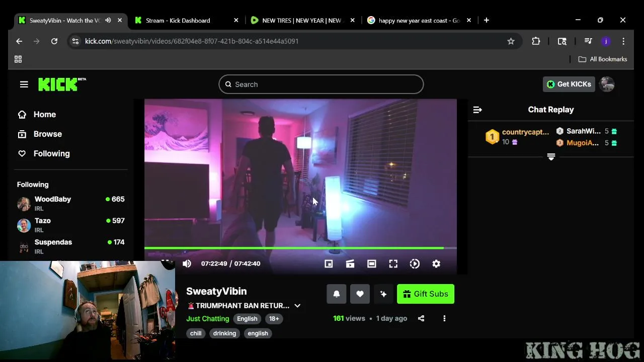
Task: Focus the Kick Search field
Action: [x=321, y=84]
